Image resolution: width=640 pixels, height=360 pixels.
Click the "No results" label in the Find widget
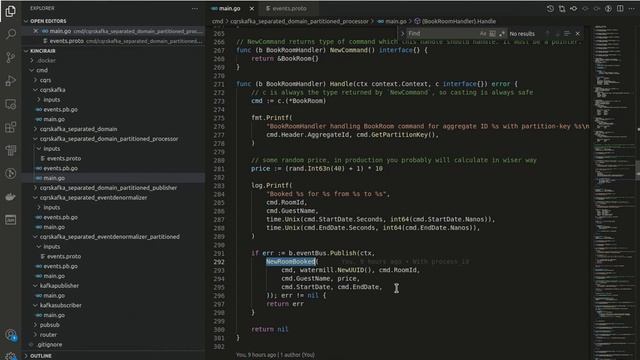click(x=522, y=34)
